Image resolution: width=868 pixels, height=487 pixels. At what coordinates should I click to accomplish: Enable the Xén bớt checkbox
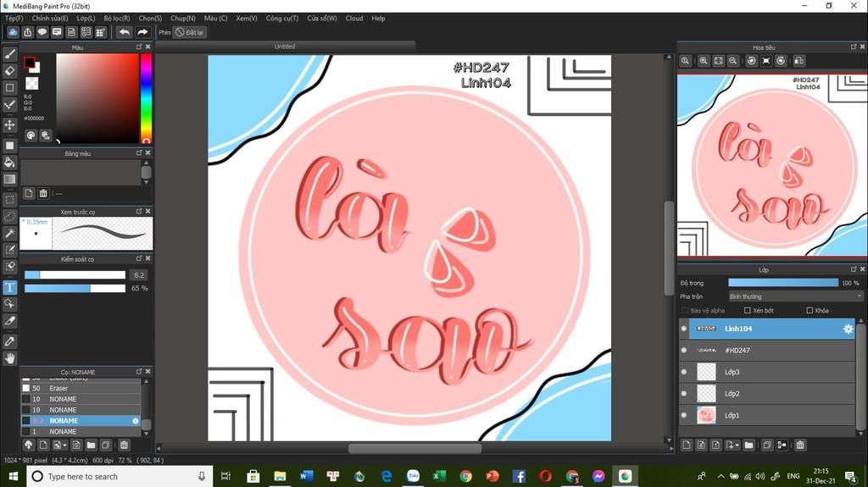point(748,311)
